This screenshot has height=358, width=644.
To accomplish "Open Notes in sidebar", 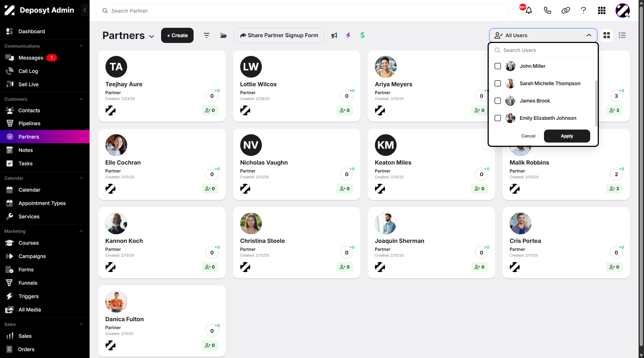I will 45,150.
